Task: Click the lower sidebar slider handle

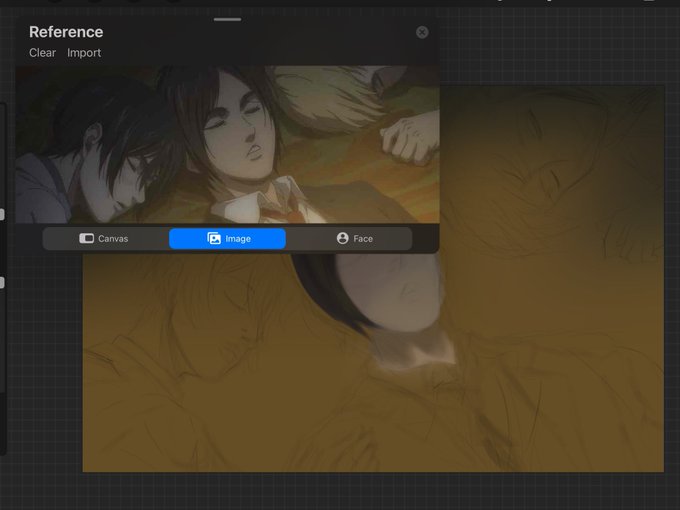Action: [x=2, y=283]
